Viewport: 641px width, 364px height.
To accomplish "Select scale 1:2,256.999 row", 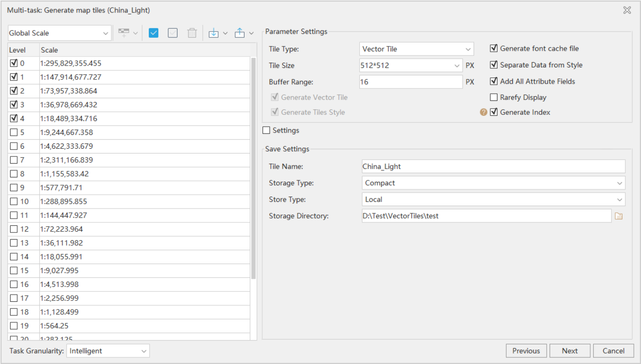I will (x=129, y=298).
